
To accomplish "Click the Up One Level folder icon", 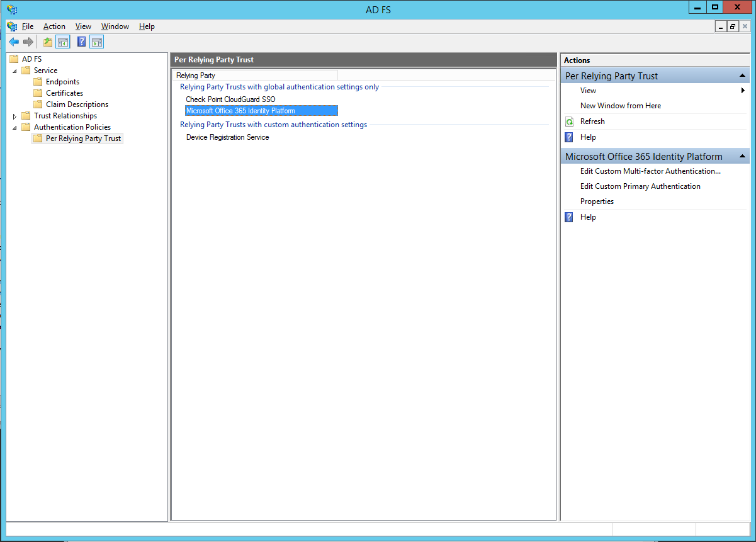I will click(x=48, y=42).
